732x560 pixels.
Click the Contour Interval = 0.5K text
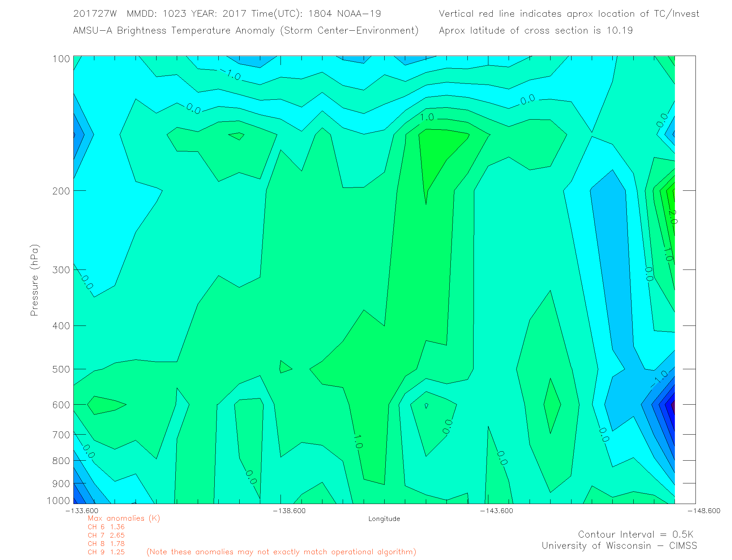click(x=635, y=534)
